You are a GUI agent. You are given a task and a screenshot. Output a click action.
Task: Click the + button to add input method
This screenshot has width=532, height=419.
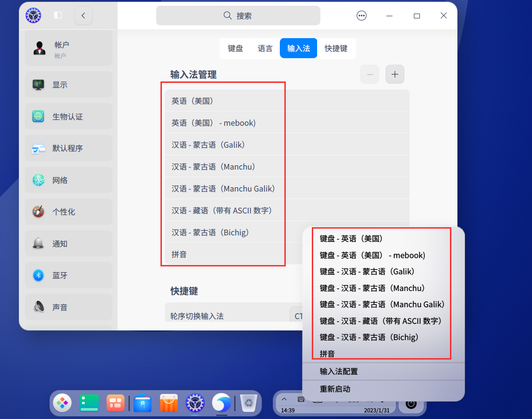(394, 74)
